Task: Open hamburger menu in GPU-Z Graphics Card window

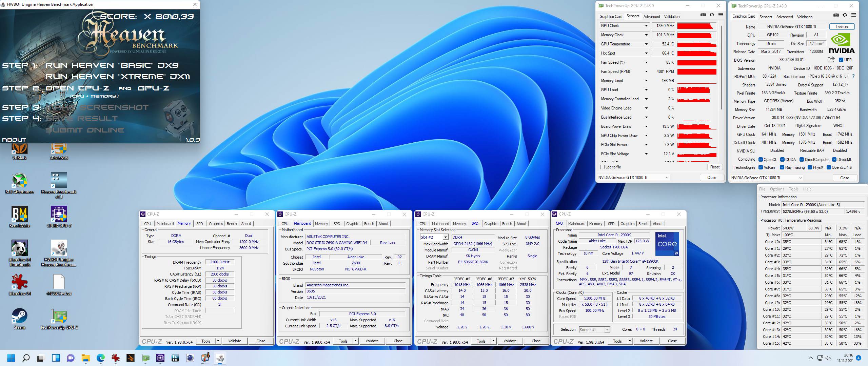Action: (x=853, y=15)
